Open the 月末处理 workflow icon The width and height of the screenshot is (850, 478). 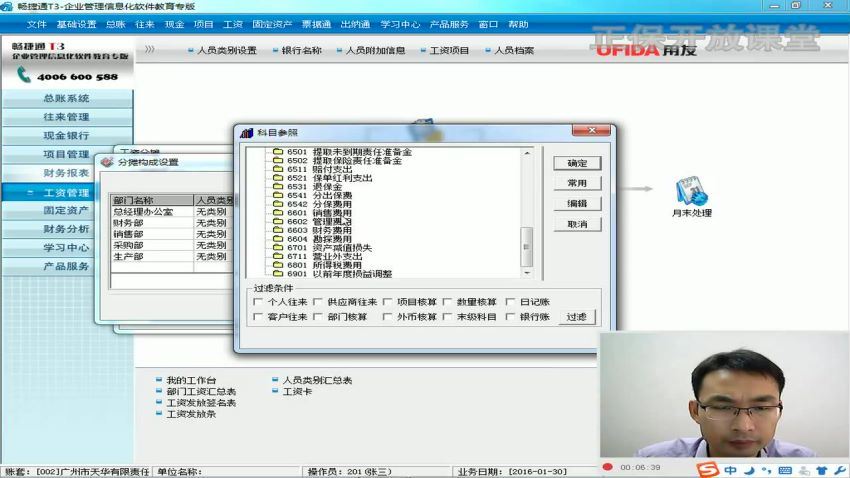[692, 191]
